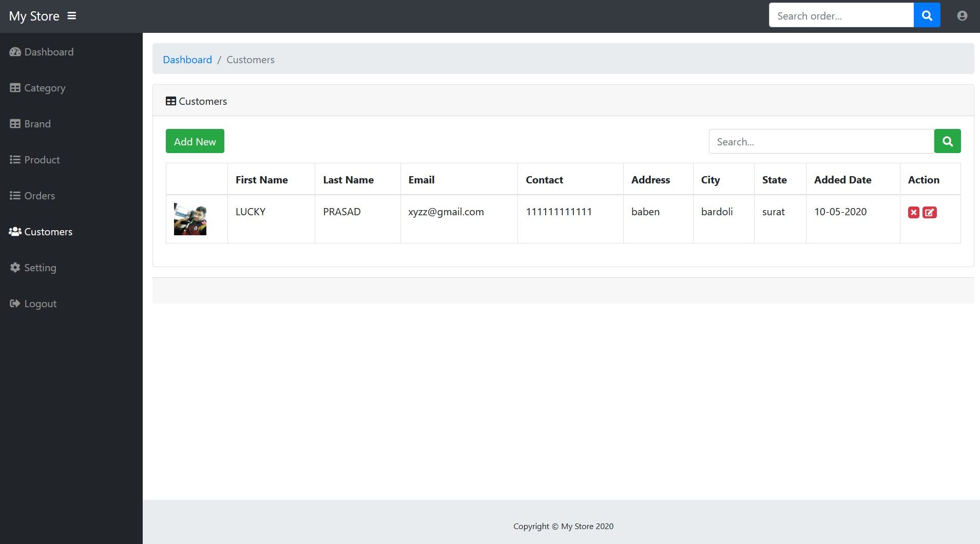Click the Address column header
Screen dimensions: 980x544
(650, 180)
